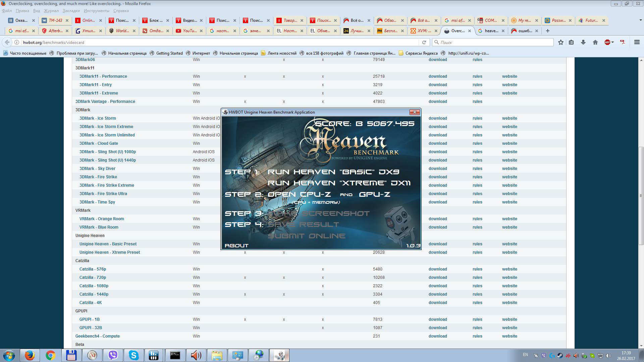Expand the Adblock Plus dropdown arrow

coord(612,42)
